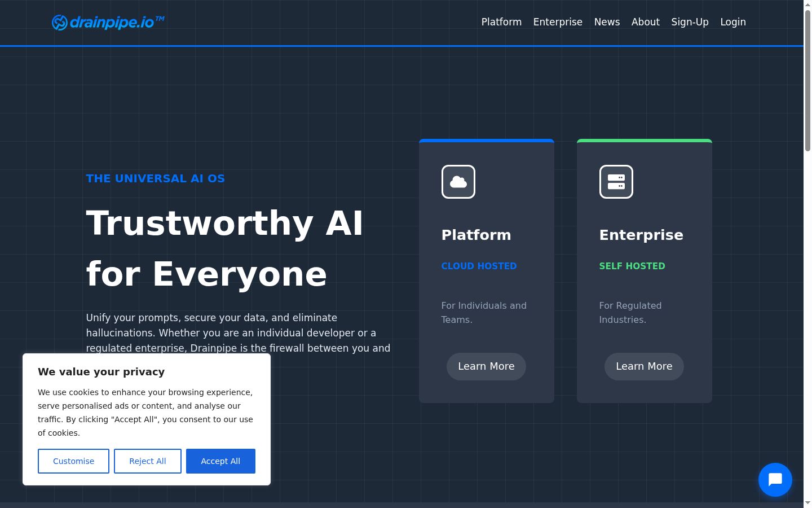Screen dimensions: 812x508
Task: Customise cookie preferences
Action: (x=73, y=461)
